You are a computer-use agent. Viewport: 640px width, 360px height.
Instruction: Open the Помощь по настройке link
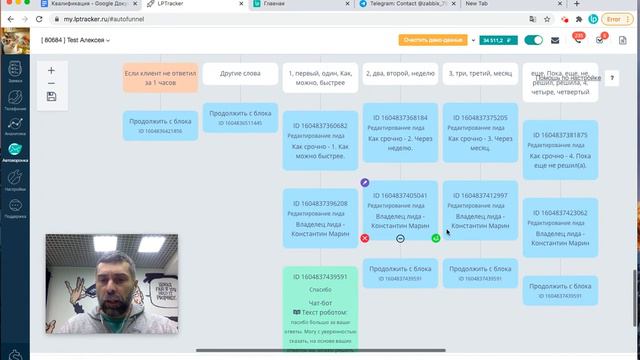pos(568,78)
